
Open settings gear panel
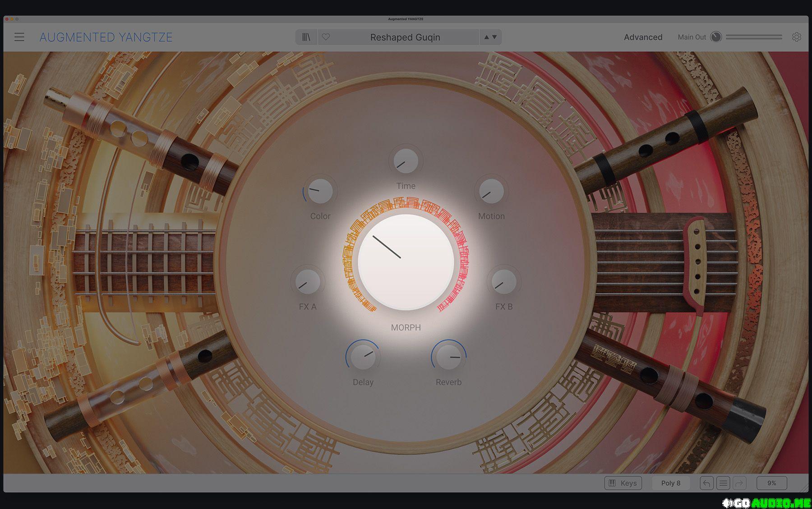pyautogui.click(x=797, y=37)
